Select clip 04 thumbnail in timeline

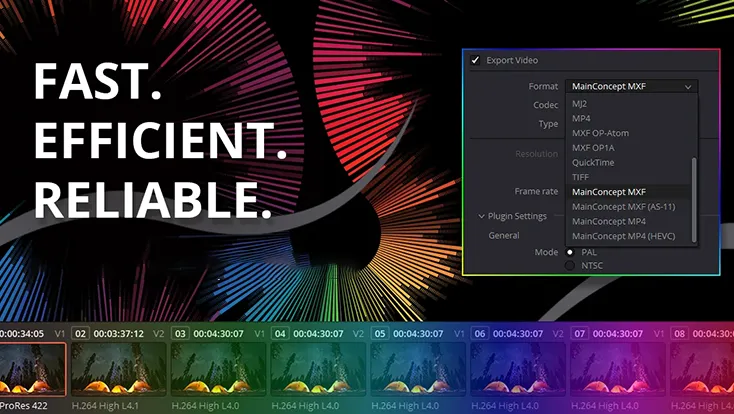(x=318, y=369)
